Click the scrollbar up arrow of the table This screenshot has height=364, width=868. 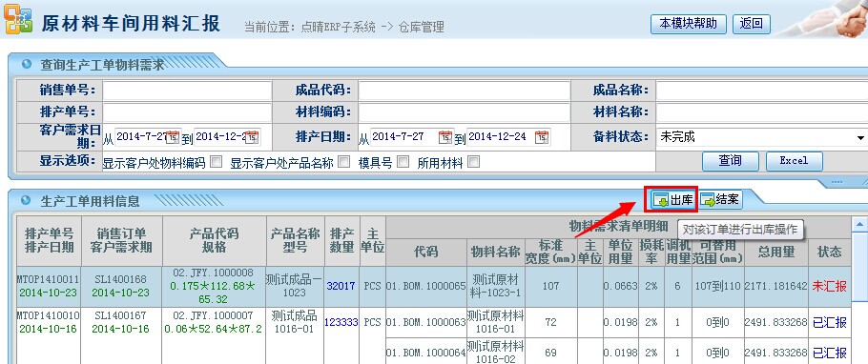pyautogui.click(x=859, y=224)
